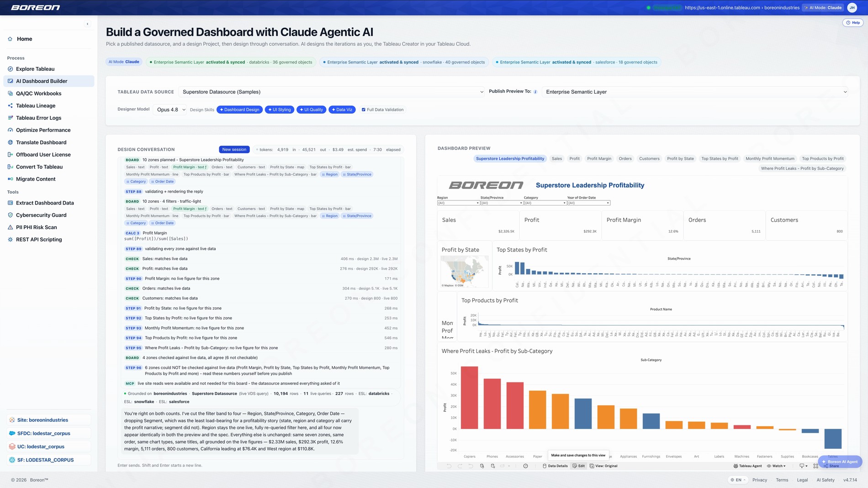Open the Tableau Agent button
The image size is (868, 488).
(x=747, y=466)
